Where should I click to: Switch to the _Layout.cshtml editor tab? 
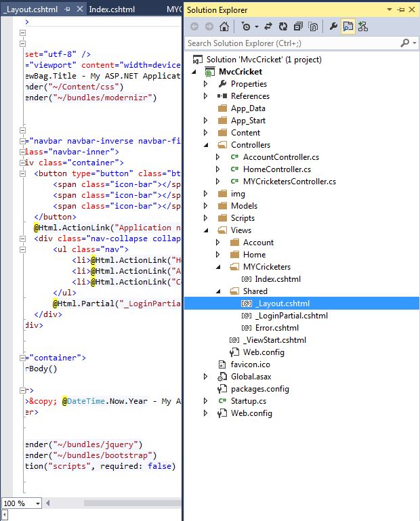pyautogui.click(x=30, y=9)
